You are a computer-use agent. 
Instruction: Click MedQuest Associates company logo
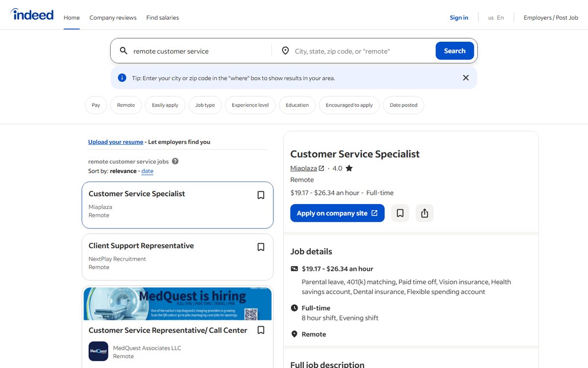[x=98, y=351]
